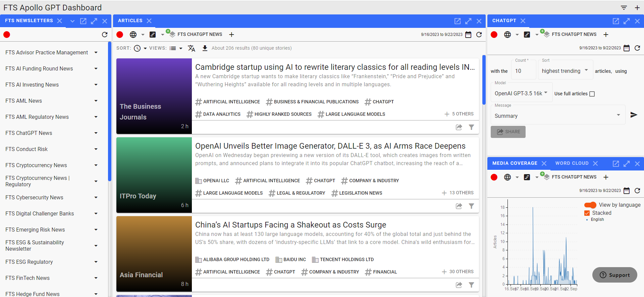This screenshot has height=297, width=644.
Task: Expand FTS Advisor Practice Management newsletter
Action: 96,52
